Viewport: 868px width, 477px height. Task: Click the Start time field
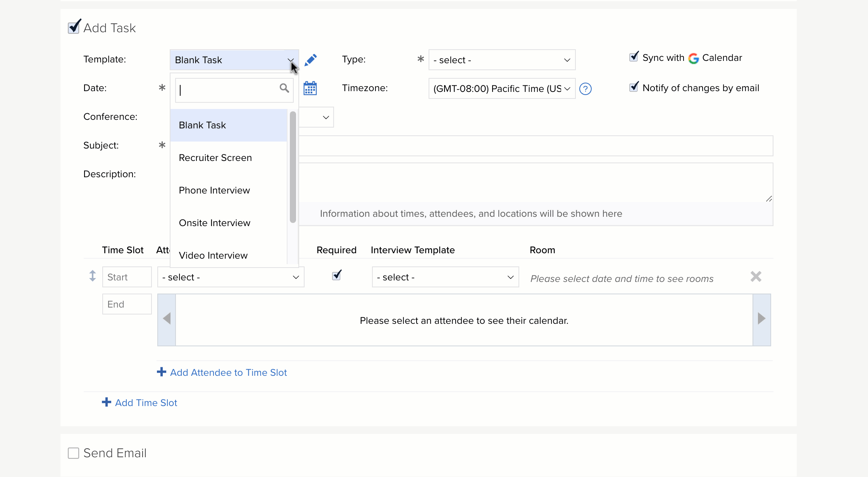pos(127,277)
